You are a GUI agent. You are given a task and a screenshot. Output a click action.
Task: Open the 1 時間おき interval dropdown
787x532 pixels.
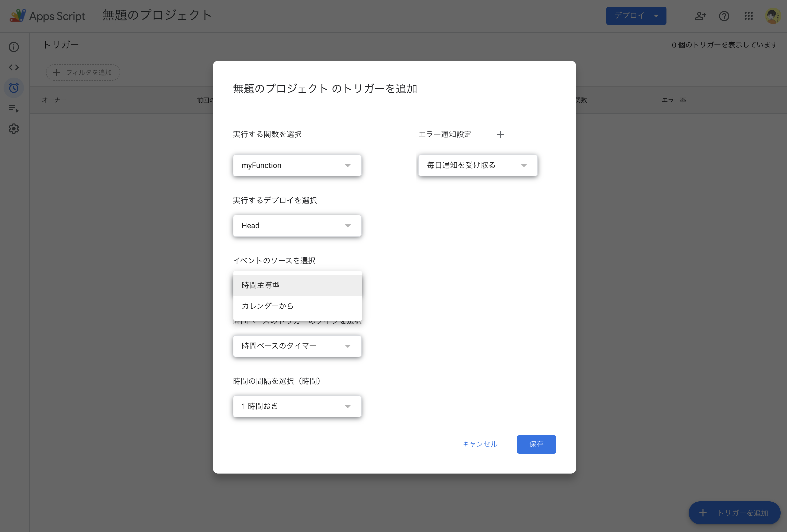click(297, 406)
